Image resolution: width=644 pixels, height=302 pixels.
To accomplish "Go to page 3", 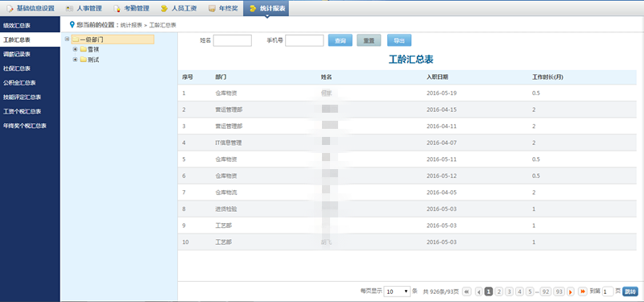I will [510, 292].
